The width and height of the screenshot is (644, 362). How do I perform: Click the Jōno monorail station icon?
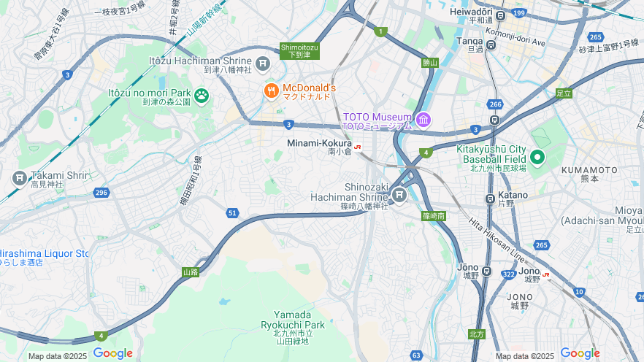(487, 271)
